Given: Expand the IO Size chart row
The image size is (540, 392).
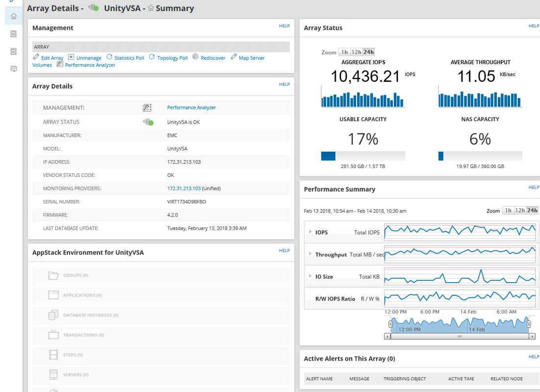Looking at the screenshot, I should click(x=310, y=276).
